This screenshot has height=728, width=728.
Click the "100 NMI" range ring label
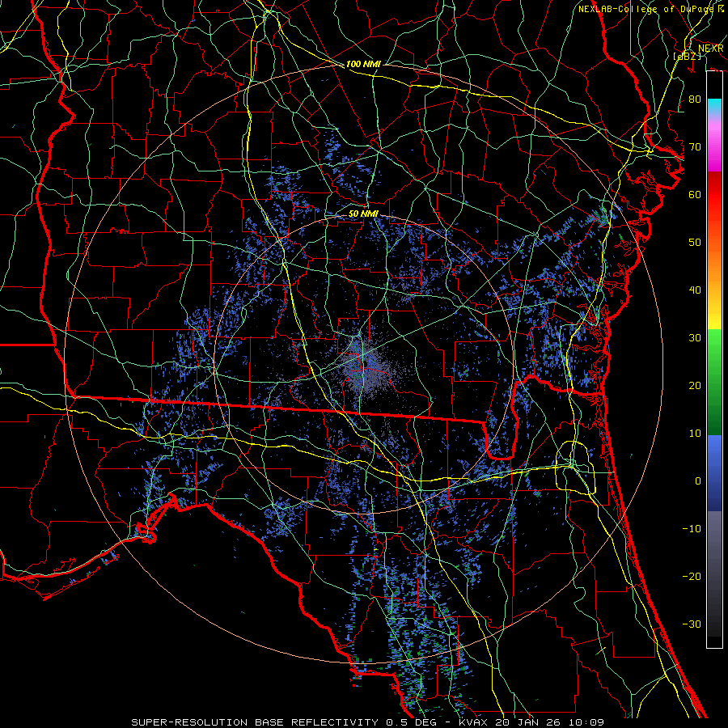coord(363,64)
